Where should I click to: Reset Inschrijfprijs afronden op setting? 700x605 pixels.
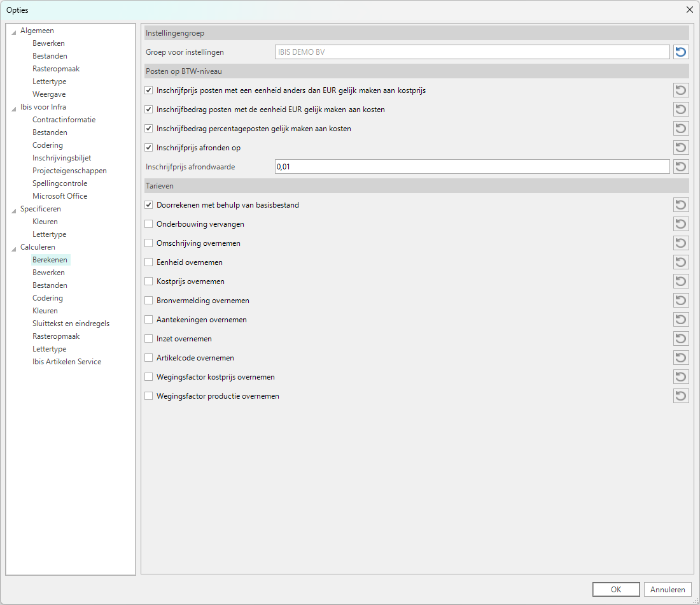point(681,148)
